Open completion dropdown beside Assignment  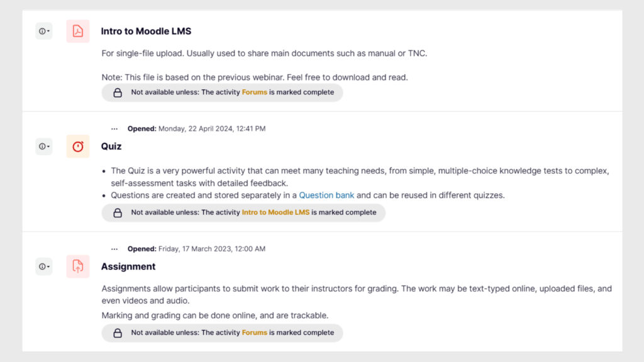[x=44, y=266]
